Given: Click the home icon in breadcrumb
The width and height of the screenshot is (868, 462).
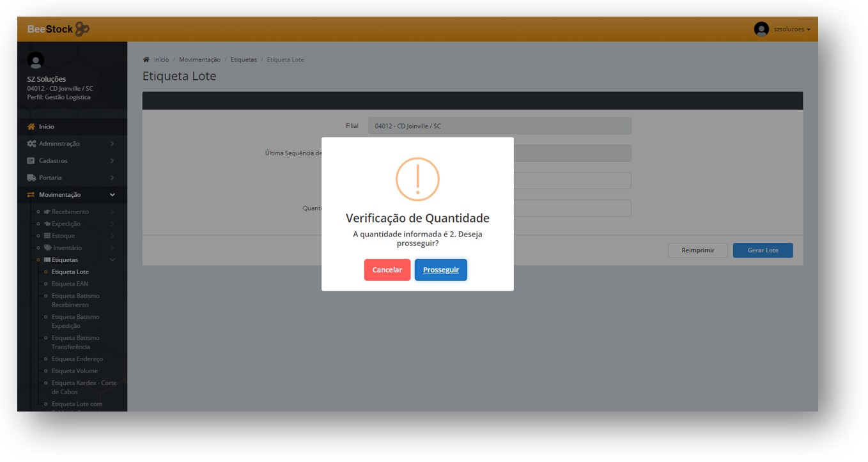Looking at the screenshot, I should [146, 59].
